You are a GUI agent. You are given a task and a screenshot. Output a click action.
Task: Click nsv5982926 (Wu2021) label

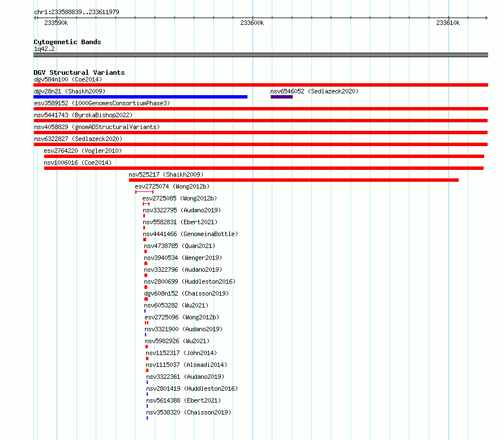(x=177, y=341)
